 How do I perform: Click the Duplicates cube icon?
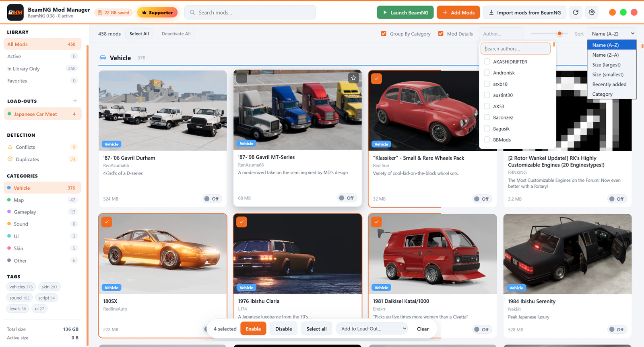[10, 159]
